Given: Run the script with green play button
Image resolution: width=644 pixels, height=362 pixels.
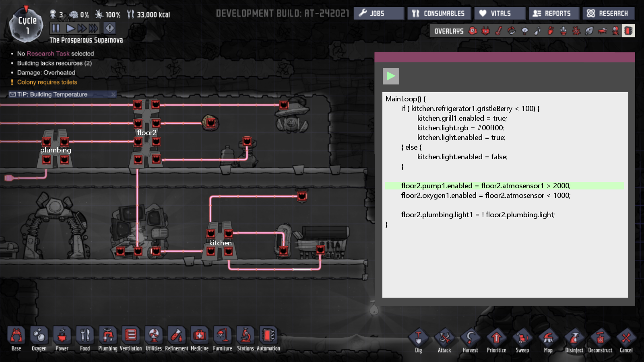Looking at the screenshot, I should 391,76.
